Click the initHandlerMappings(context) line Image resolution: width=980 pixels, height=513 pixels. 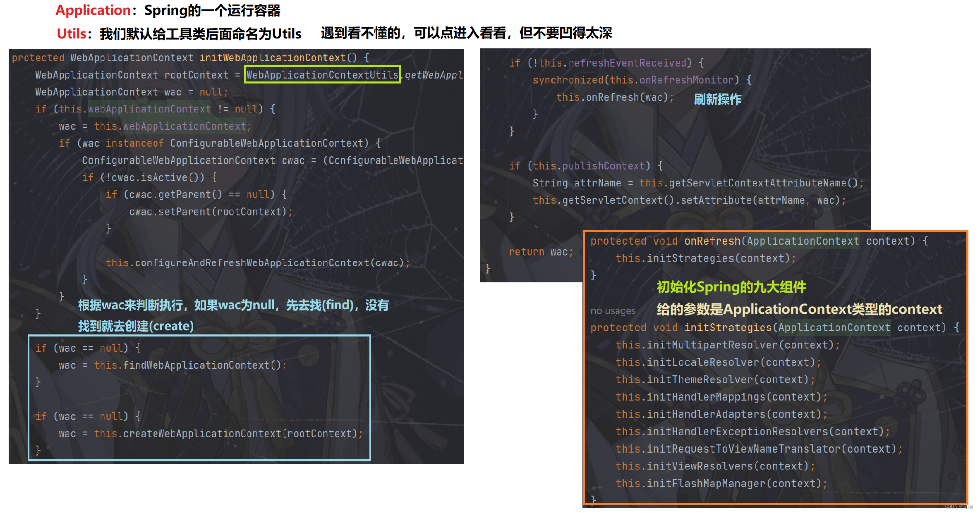[721, 397]
